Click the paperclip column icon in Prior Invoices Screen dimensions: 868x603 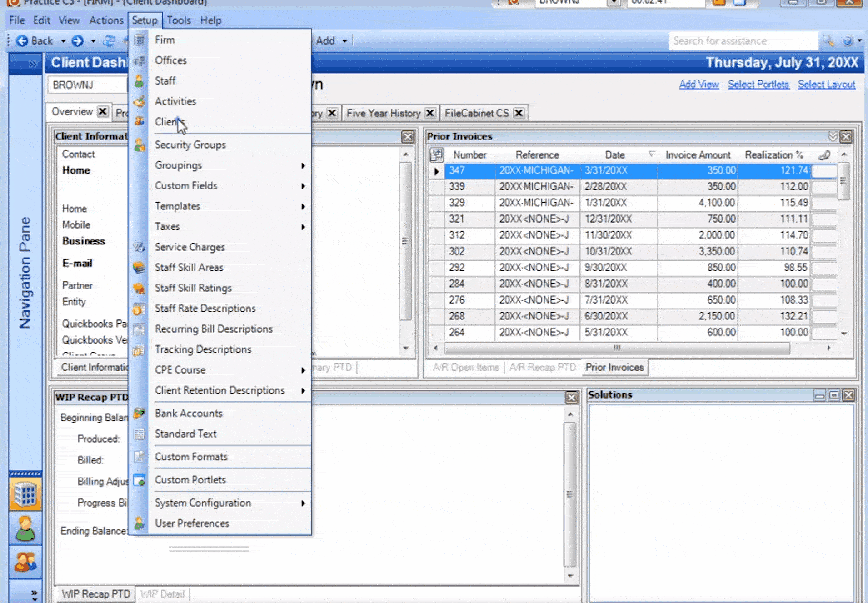tap(823, 155)
